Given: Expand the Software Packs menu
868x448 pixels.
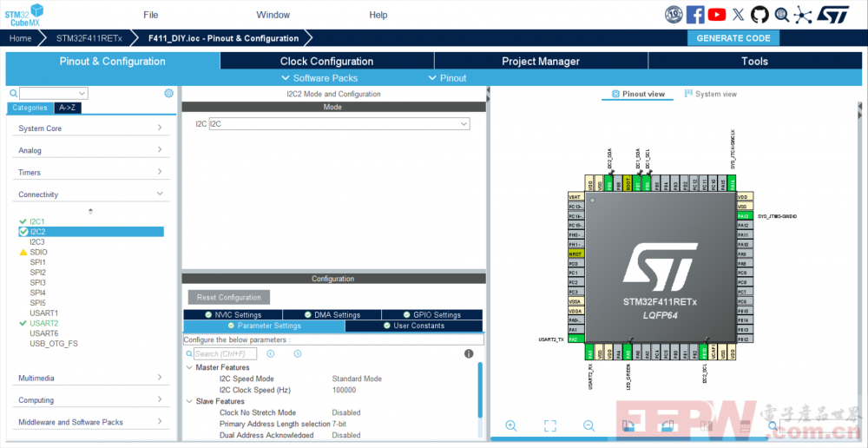Looking at the screenshot, I should [x=319, y=78].
